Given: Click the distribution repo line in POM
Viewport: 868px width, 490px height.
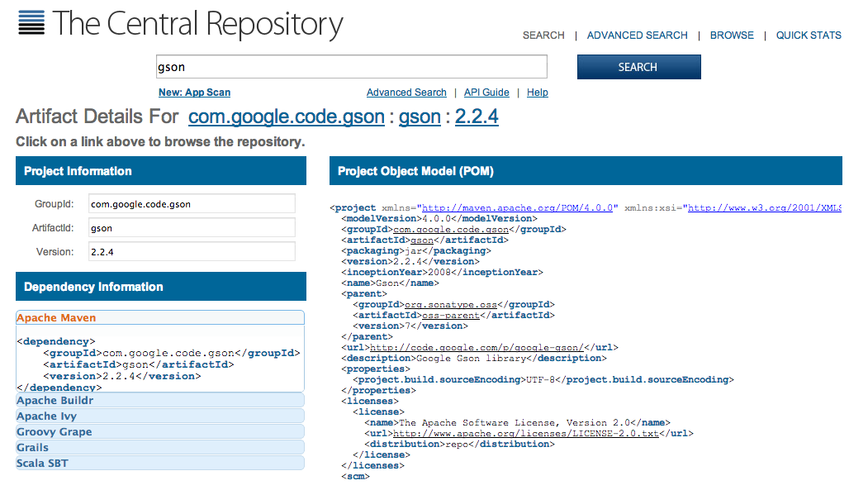Looking at the screenshot, I should pos(459,444).
